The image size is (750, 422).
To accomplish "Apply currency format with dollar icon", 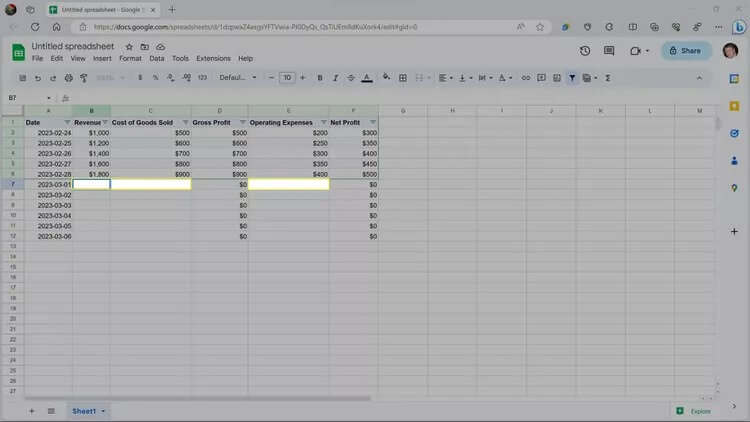I will pos(140,78).
